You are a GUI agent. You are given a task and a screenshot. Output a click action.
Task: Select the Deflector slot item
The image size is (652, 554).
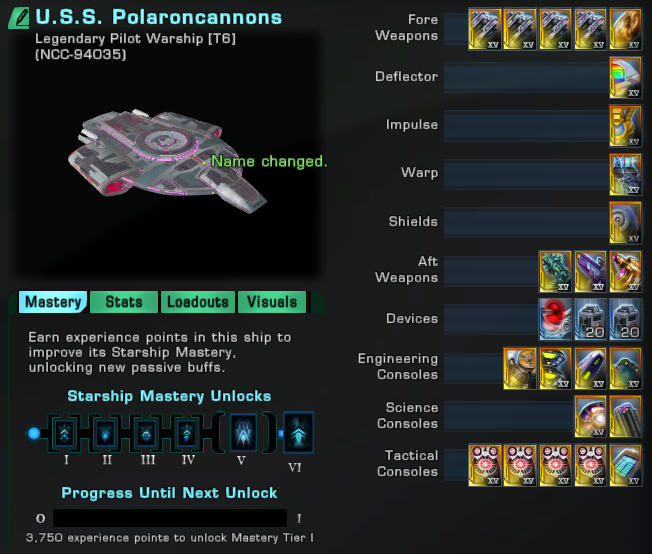(625, 77)
